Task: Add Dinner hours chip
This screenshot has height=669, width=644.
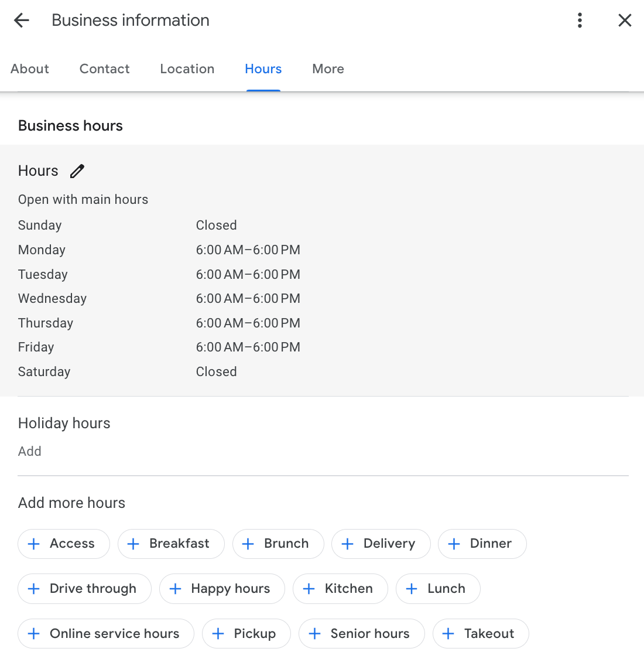Action: [x=482, y=544]
